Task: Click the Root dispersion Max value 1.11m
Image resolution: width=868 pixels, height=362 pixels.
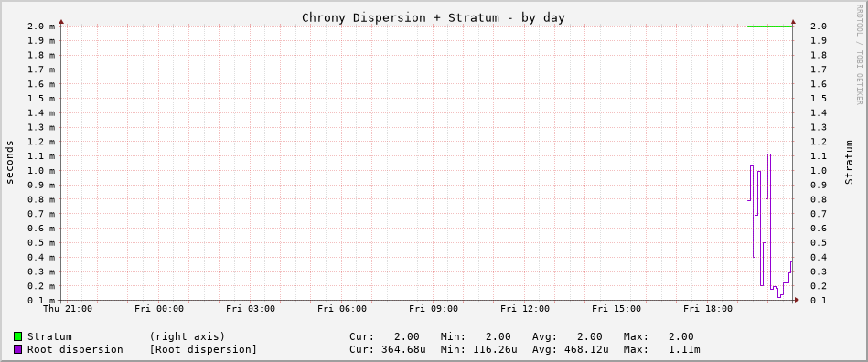Action: click(x=684, y=350)
